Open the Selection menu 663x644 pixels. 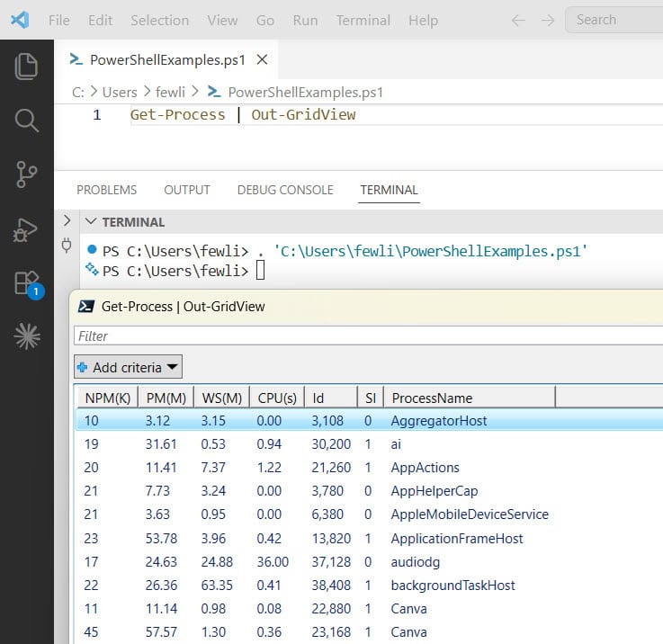coord(159,21)
